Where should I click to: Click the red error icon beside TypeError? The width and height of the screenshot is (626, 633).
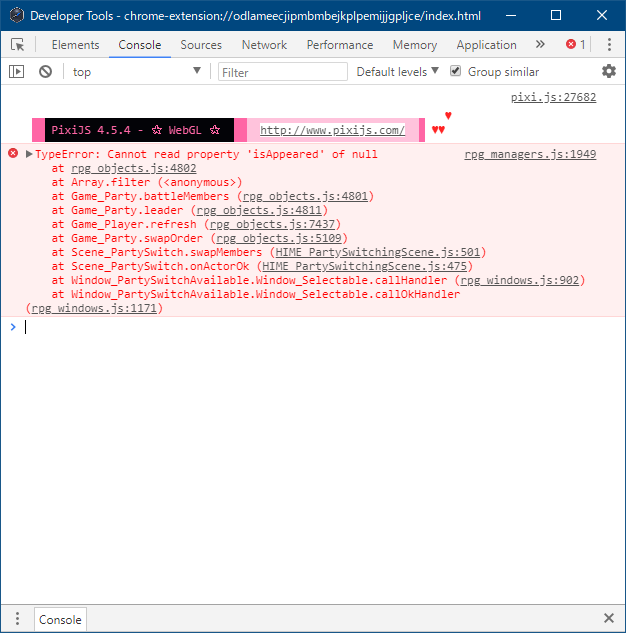(x=13, y=153)
